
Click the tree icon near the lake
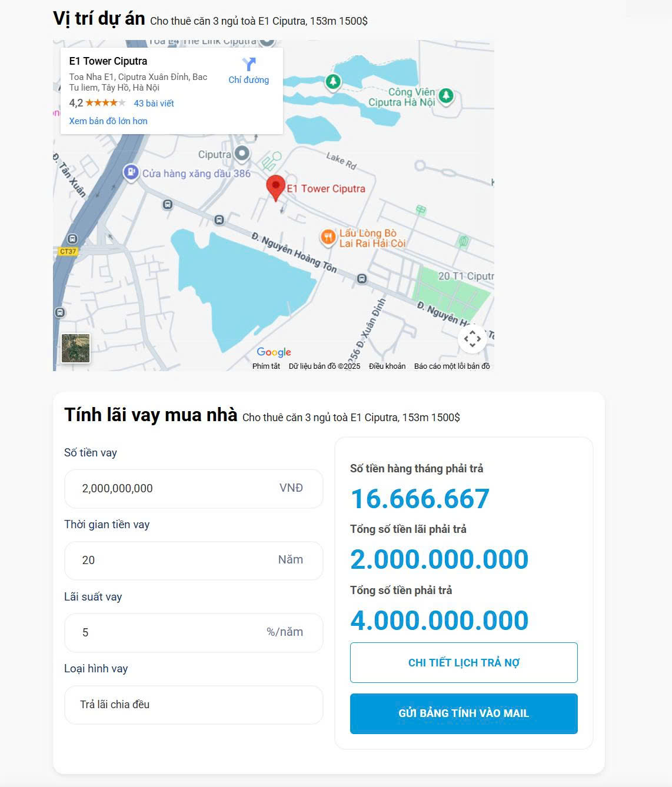tap(332, 81)
